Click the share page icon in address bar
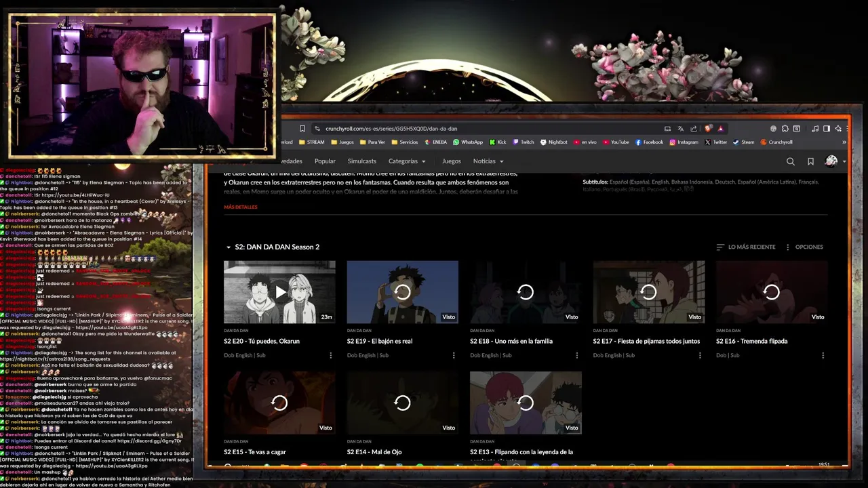Image resolution: width=868 pixels, height=488 pixels. coord(694,129)
